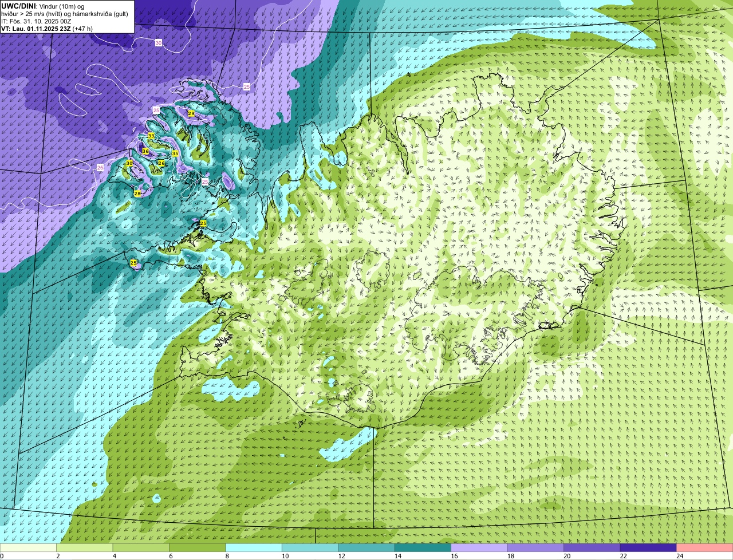
Task: Click the pale yellow 0–2 legend swatch
Action: click(x=29, y=548)
